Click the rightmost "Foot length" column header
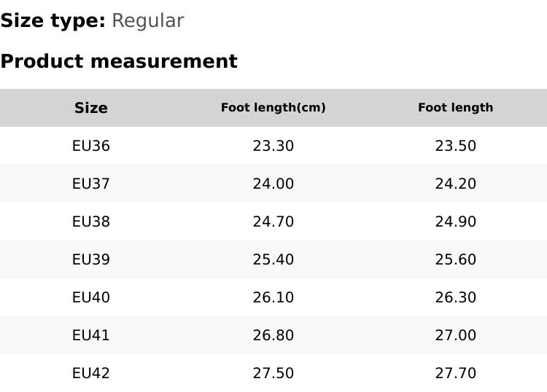Viewport: 547px width, 392px height. pyautogui.click(x=455, y=108)
